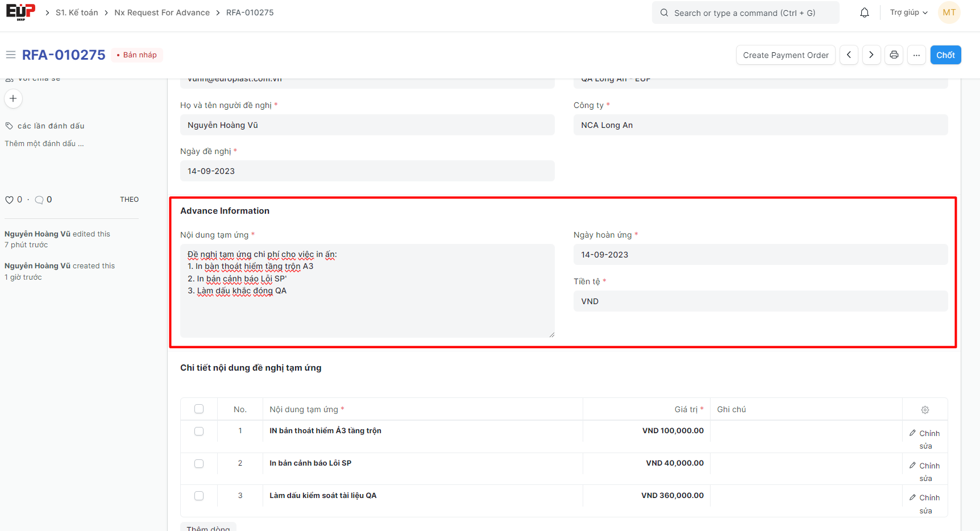This screenshot has width=980, height=531.
Task: Click the Create Payment Order button
Action: (x=785, y=55)
